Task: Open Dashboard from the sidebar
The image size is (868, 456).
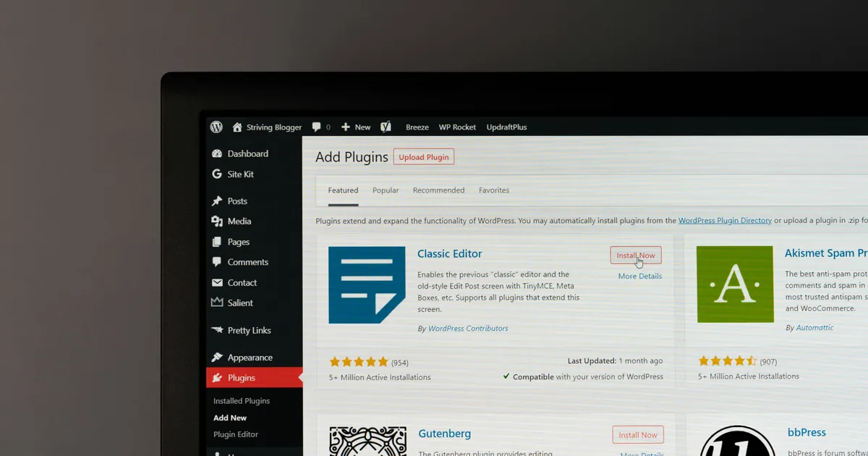Action: point(247,153)
